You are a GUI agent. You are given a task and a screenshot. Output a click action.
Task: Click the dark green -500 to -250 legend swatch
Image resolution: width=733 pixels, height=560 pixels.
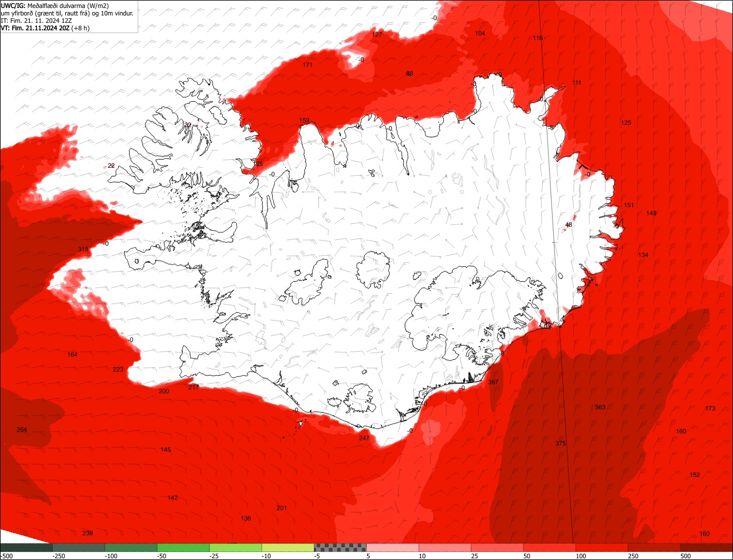coord(26,547)
